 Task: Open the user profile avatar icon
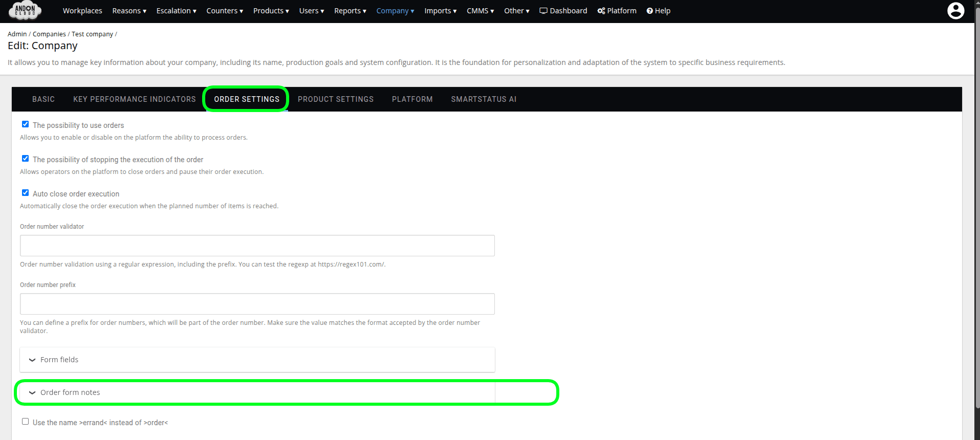pyautogui.click(x=955, y=11)
